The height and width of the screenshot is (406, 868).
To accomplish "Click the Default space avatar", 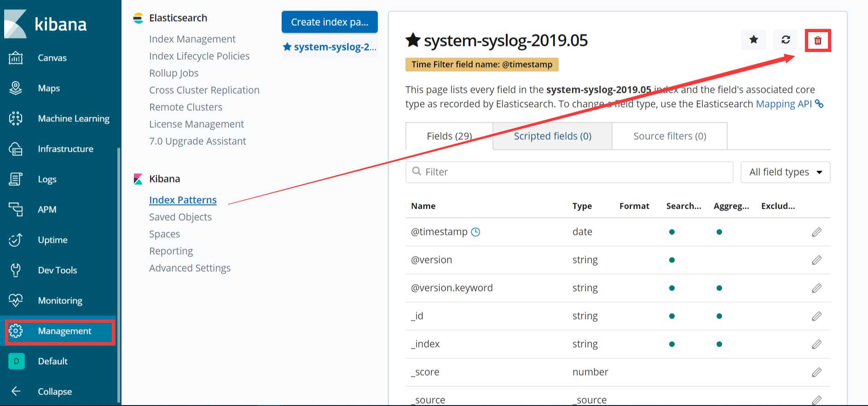I will coord(17,361).
